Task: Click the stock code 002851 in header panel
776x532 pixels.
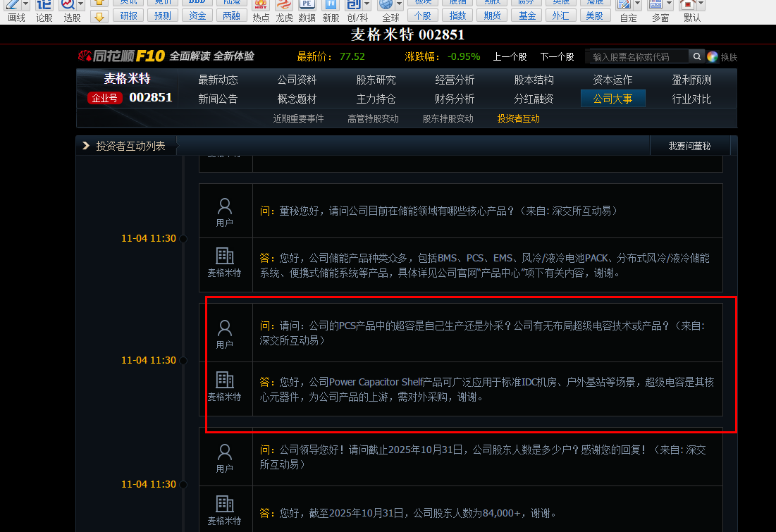Action: coord(150,97)
